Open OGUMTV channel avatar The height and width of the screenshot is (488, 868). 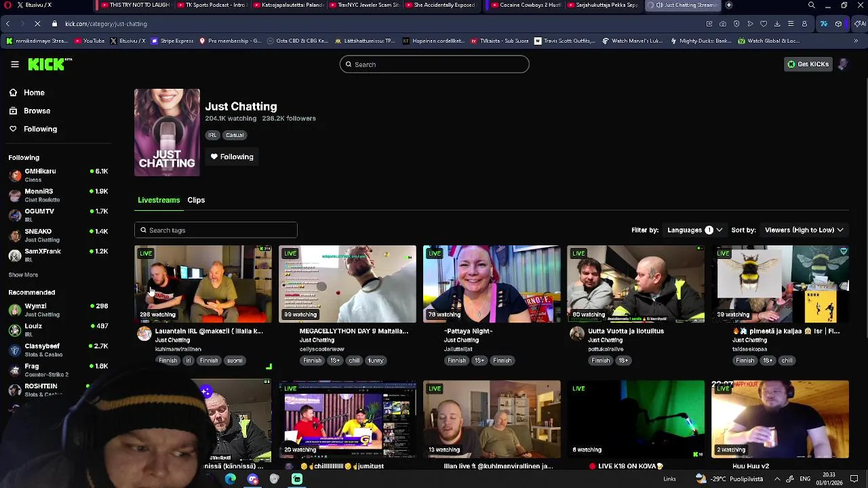pos(15,216)
